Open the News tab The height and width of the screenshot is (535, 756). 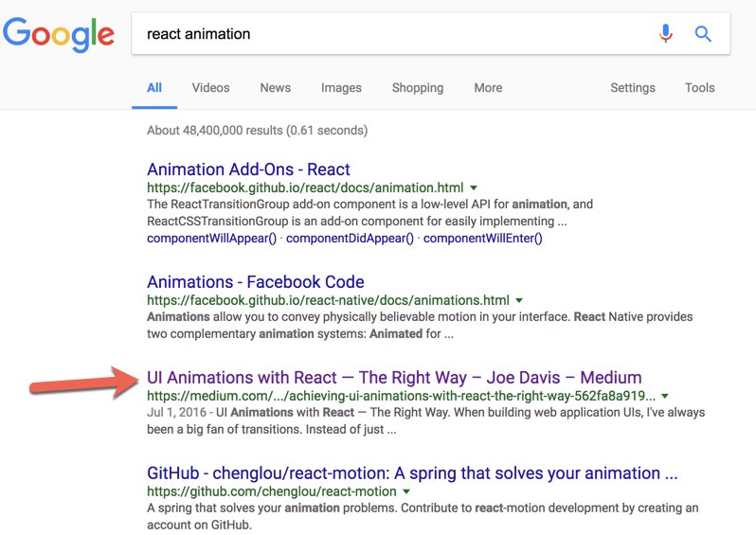pyautogui.click(x=276, y=88)
